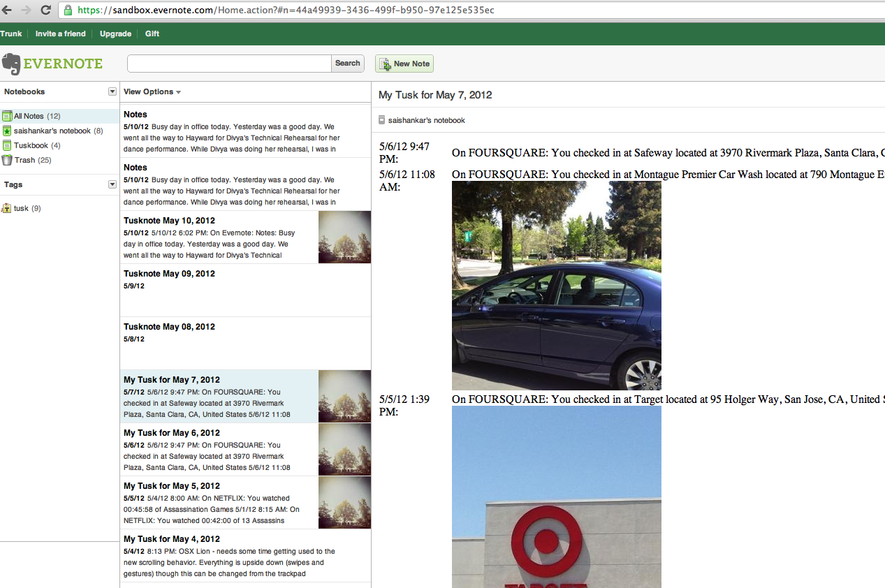Screen dimensions: 885x588
Task: Open My Tusk for May 6, 2012 note
Action: click(245, 450)
